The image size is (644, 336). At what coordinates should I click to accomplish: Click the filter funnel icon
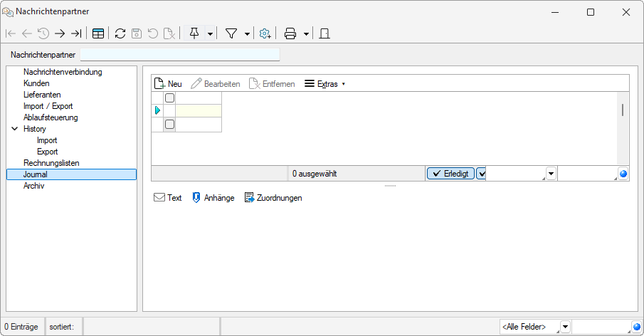point(232,33)
